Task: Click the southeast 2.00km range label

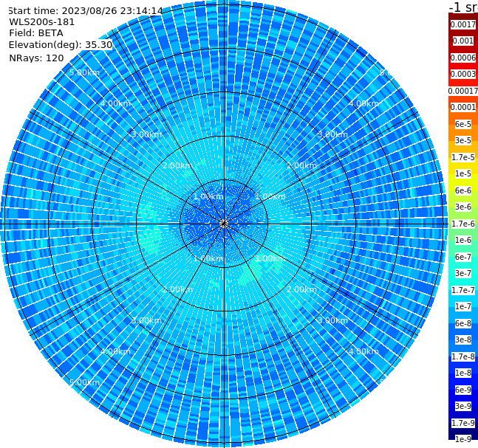Action: pyautogui.click(x=301, y=289)
